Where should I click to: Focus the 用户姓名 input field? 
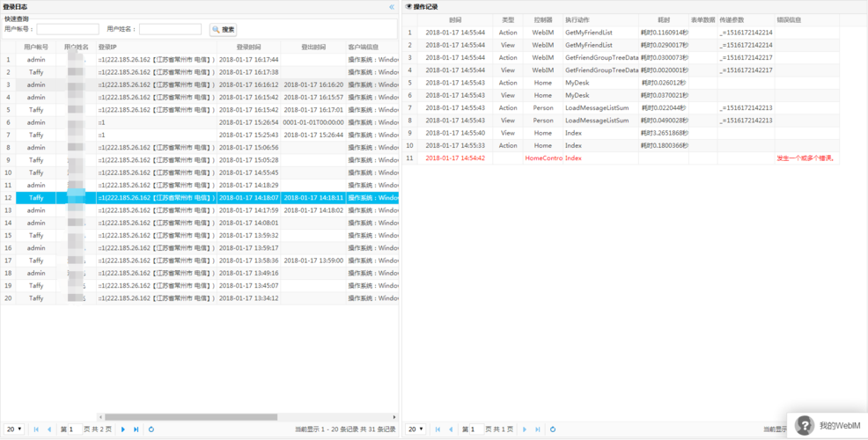coord(170,29)
